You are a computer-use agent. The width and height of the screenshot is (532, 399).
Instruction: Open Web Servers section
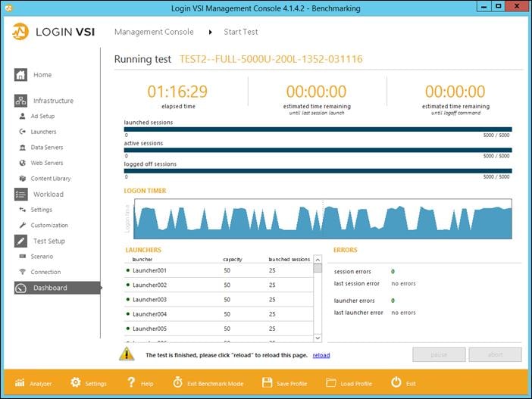click(x=47, y=163)
